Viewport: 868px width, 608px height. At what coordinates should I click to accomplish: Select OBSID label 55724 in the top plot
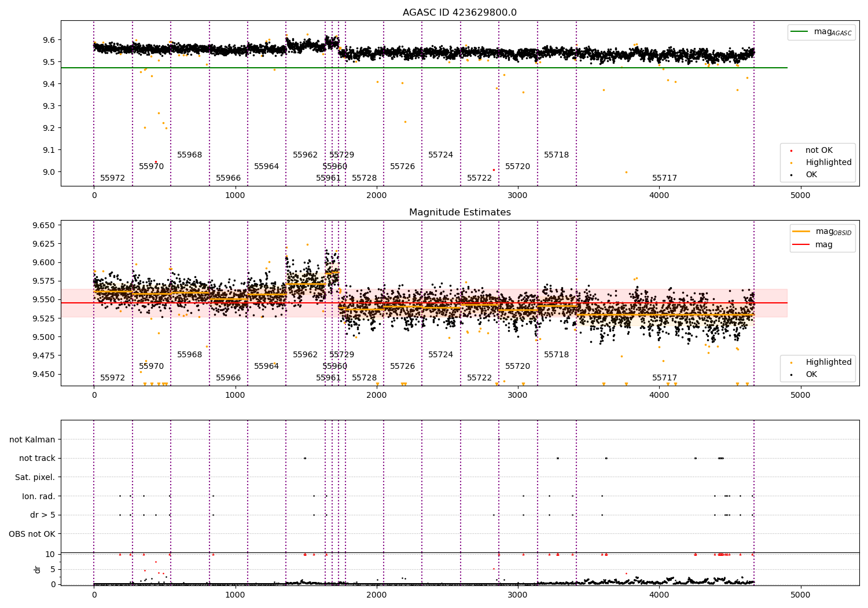[441, 155]
